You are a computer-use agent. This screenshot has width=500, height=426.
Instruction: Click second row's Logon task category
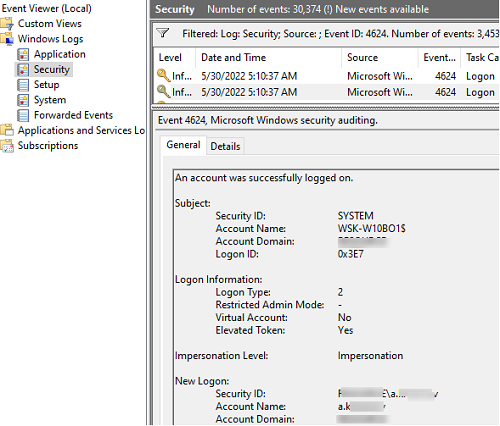pyautogui.click(x=480, y=92)
